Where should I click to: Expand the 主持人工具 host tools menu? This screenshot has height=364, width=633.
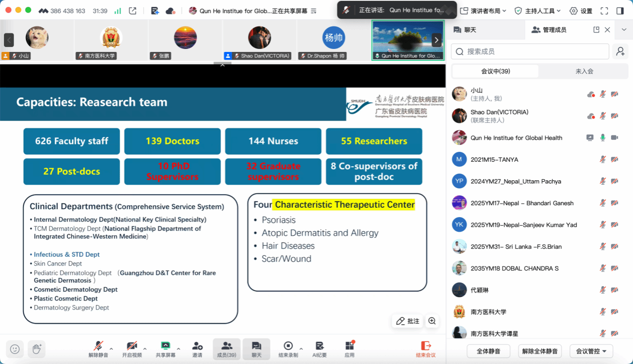click(537, 10)
